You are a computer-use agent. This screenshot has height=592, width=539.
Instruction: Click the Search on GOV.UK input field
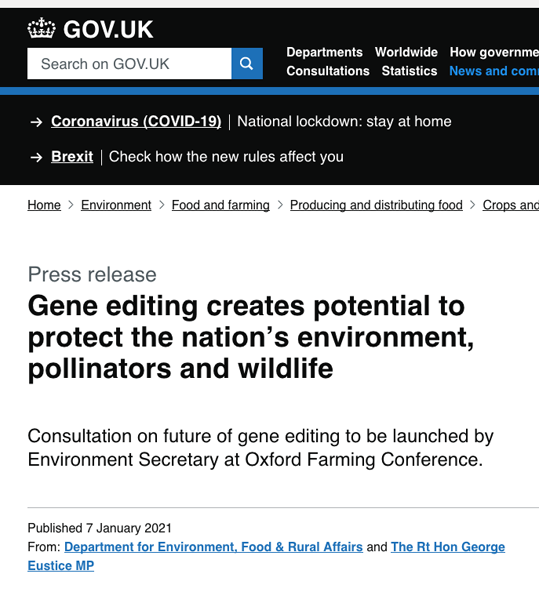click(x=129, y=63)
